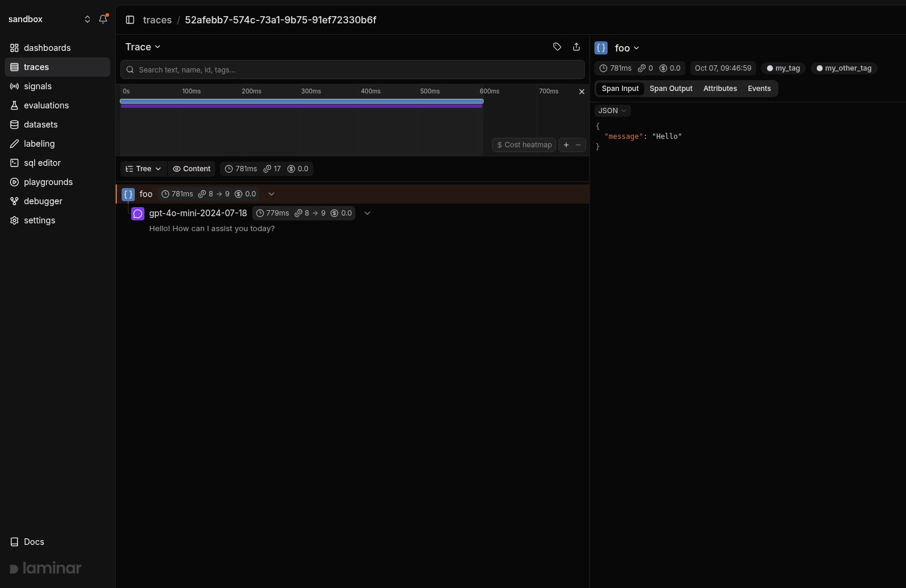Open evaluations in the sidebar
This screenshot has height=588, width=906.
(x=58, y=105)
